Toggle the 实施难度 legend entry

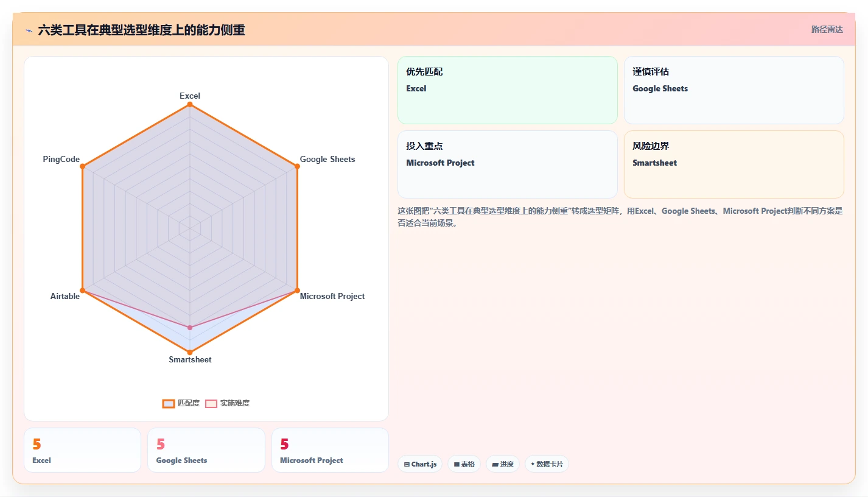tap(227, 403)
